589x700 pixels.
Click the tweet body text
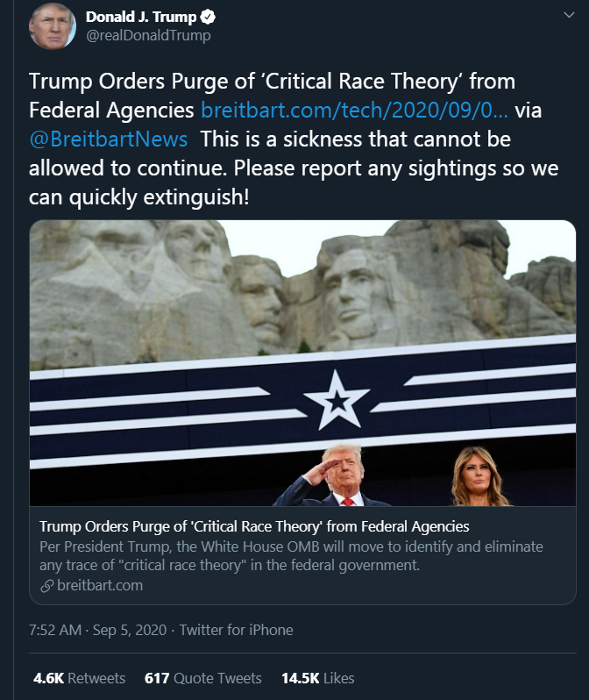294,139
